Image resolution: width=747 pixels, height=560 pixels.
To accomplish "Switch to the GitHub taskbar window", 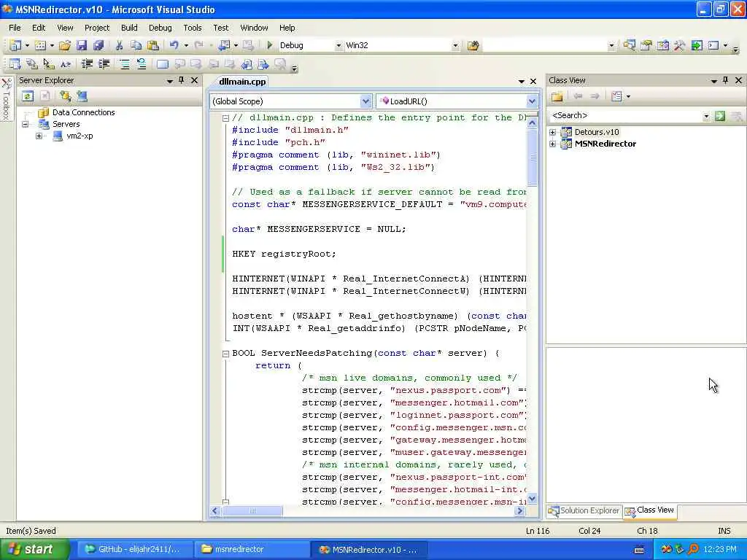I will 134,550.
